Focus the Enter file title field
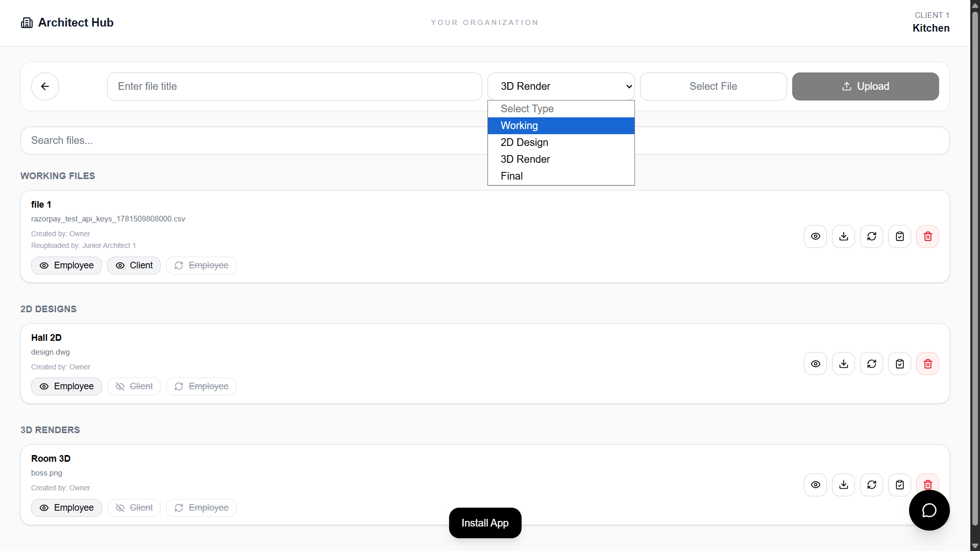 click(x=295, y=86)
